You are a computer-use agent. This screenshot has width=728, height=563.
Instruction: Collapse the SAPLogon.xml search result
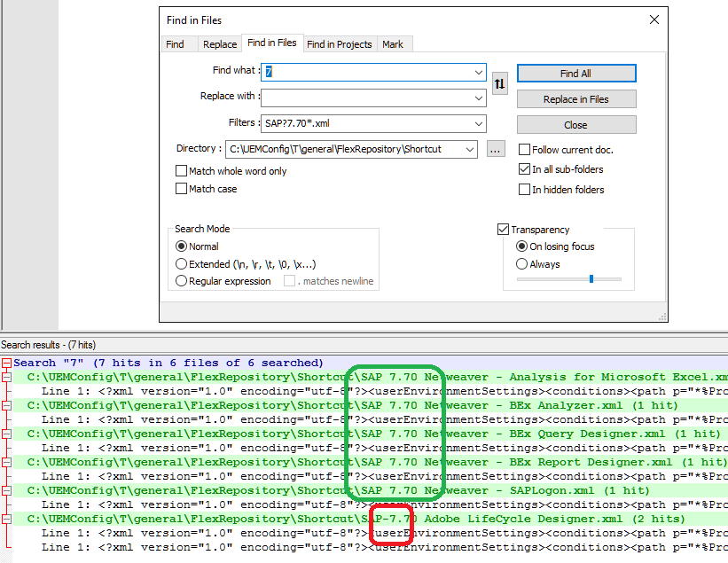click(x=7, y=489)
